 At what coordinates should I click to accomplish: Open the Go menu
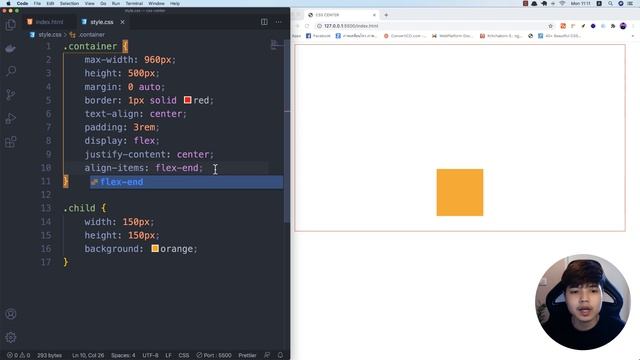pyautogui.click(x=103, y=3)
